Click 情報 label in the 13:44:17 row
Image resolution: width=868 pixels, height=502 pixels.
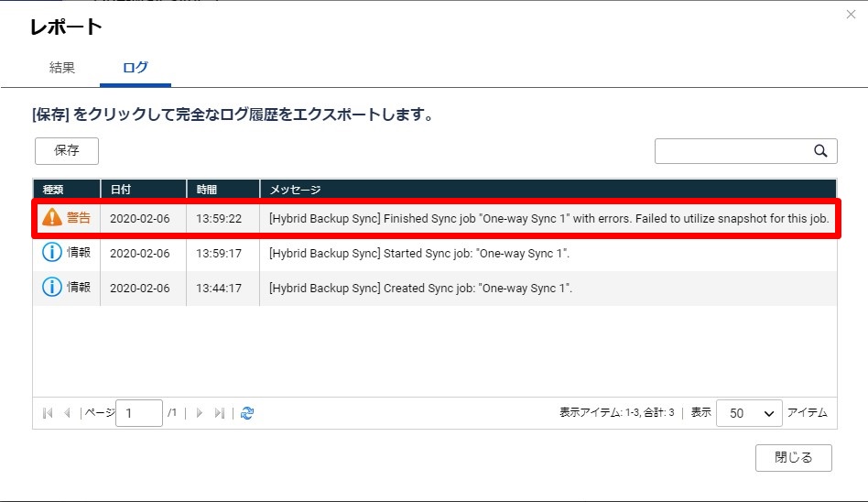click(79, 287)
